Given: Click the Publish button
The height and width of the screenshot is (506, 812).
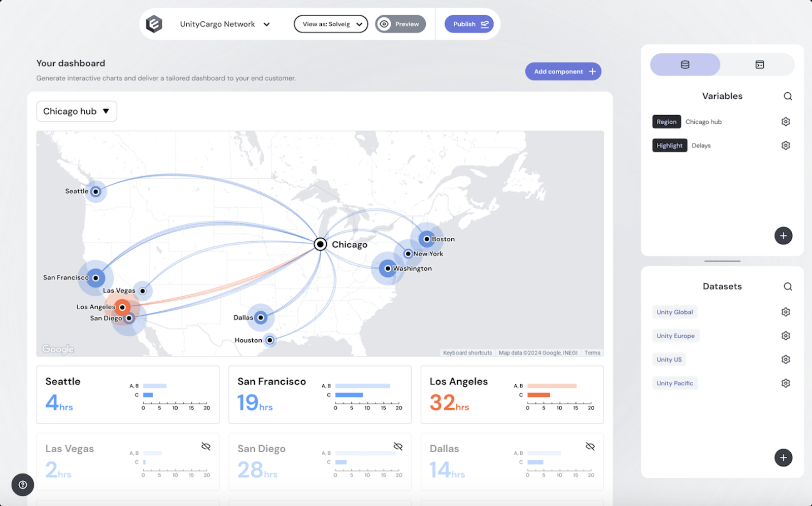Looking at the screenshot, I should (x=469, y=24).
